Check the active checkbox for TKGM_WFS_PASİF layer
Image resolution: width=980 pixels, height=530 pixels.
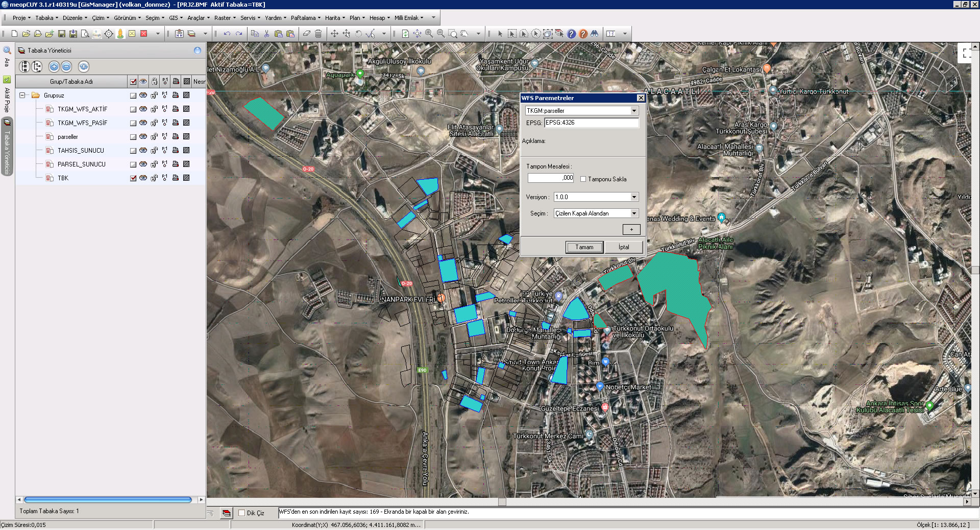click(x=133, y=123)
